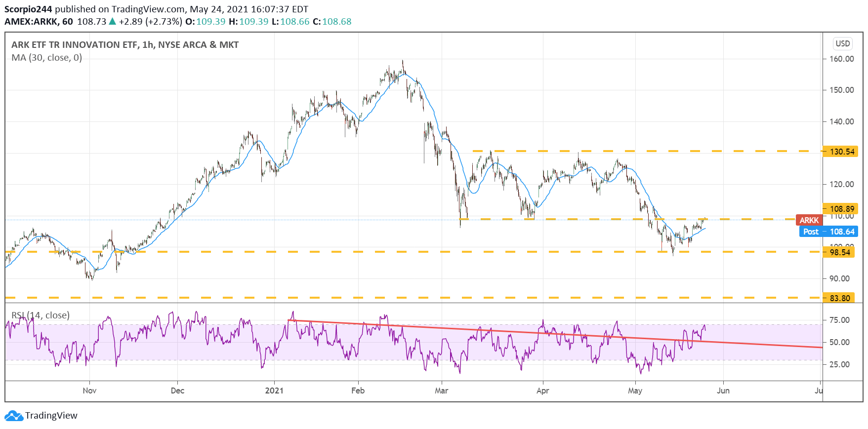Click the Nov date axis label
868x429 pixels.
pos(89,390)
